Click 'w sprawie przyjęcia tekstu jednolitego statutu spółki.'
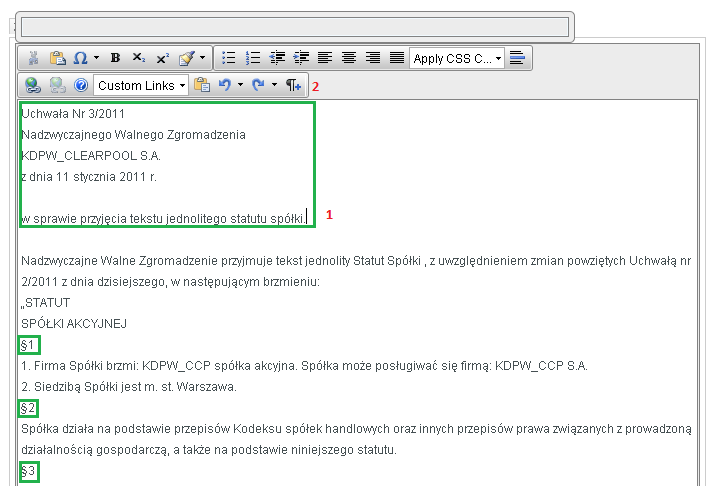The height and width of the screenshot is (486, 711). tap(164, 219)
